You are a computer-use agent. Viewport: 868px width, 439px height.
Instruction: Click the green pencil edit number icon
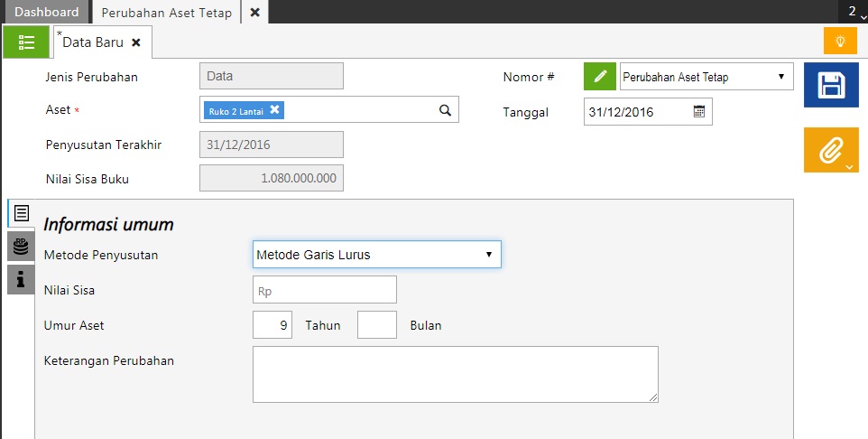click(x=600, y=77)
